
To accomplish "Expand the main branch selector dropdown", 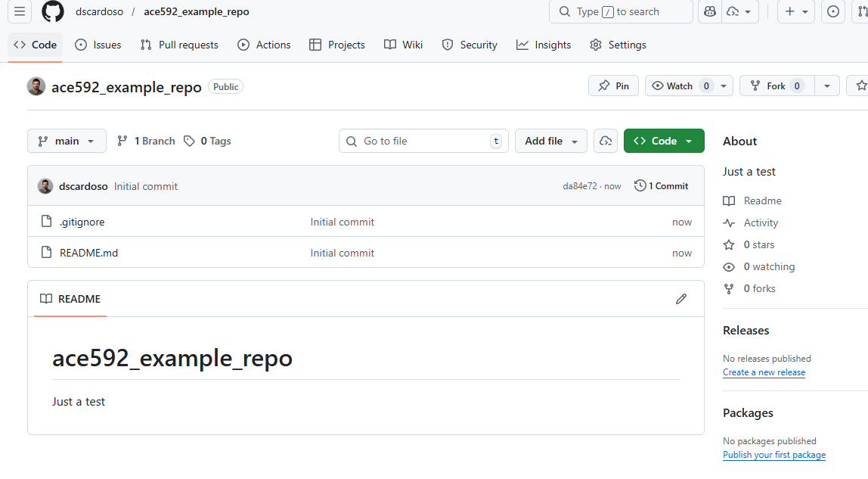I will (67, 142).
